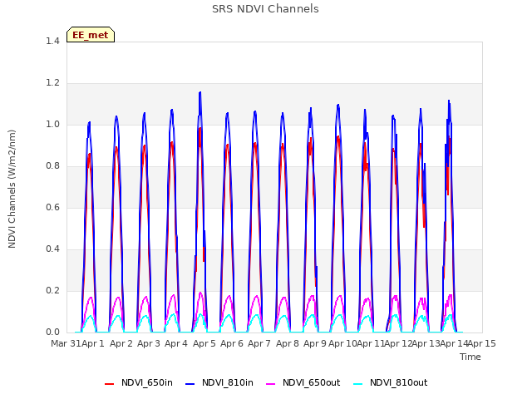Image resolution: width=532 pixels, height=399 pixels.
Task: Click the blue NDVI_810in legend swatch
Action: coord(190,384)
